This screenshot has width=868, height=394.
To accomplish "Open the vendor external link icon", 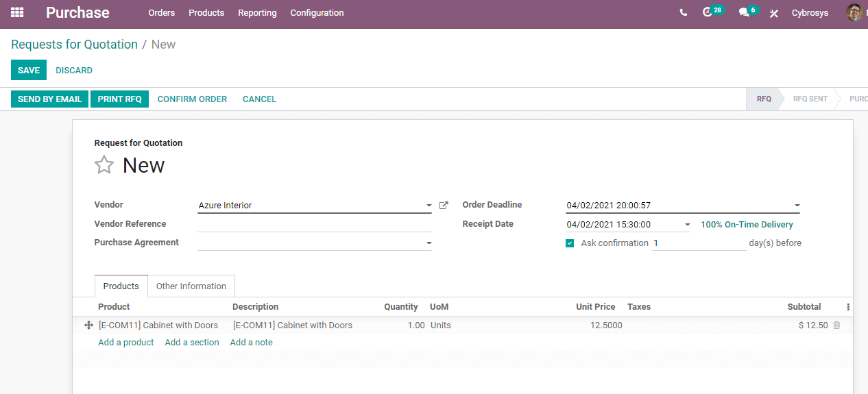I will pyautogui.click(x=444, y=205).
